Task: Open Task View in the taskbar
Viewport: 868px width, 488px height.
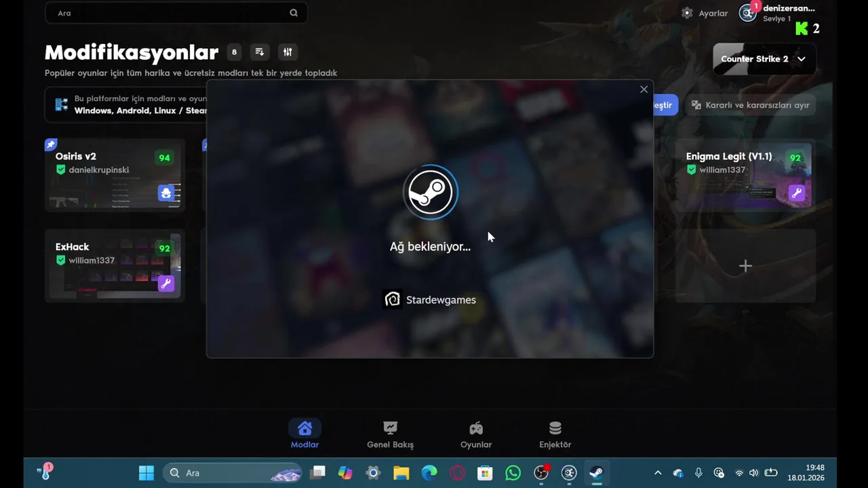Action: 318,472
